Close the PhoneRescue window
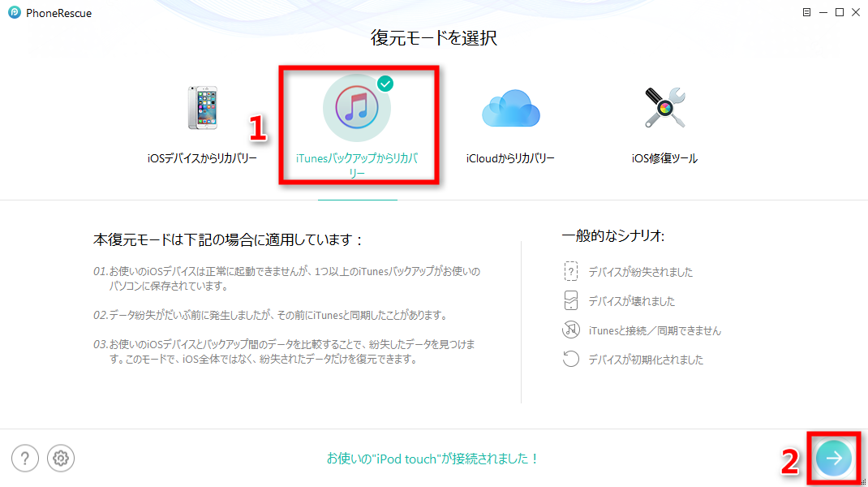The height and width of the screenshot is (487, 868). pyautogui.click(x=856, y=12)
